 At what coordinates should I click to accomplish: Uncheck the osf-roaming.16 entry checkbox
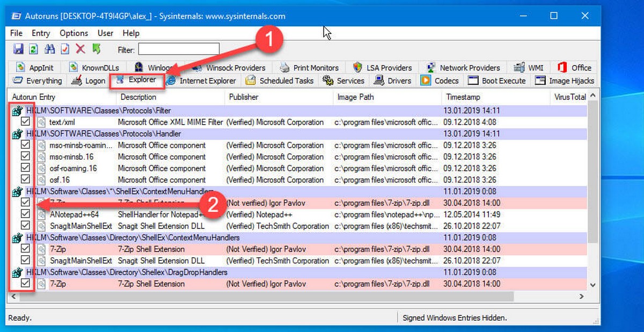pos(25,168)
